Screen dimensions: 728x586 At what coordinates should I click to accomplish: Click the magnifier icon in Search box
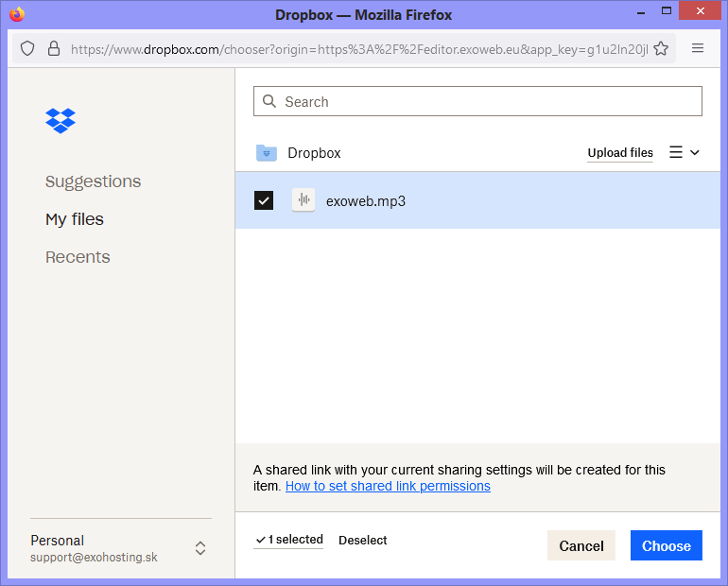269,101
